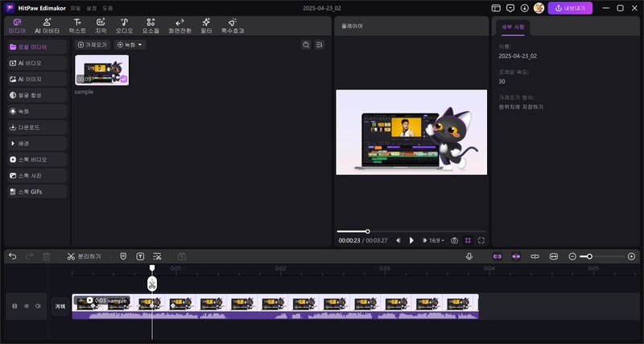Select AI 비디오 in the sidebar
The width and height of the screenshot is (644, 344).
37,63
